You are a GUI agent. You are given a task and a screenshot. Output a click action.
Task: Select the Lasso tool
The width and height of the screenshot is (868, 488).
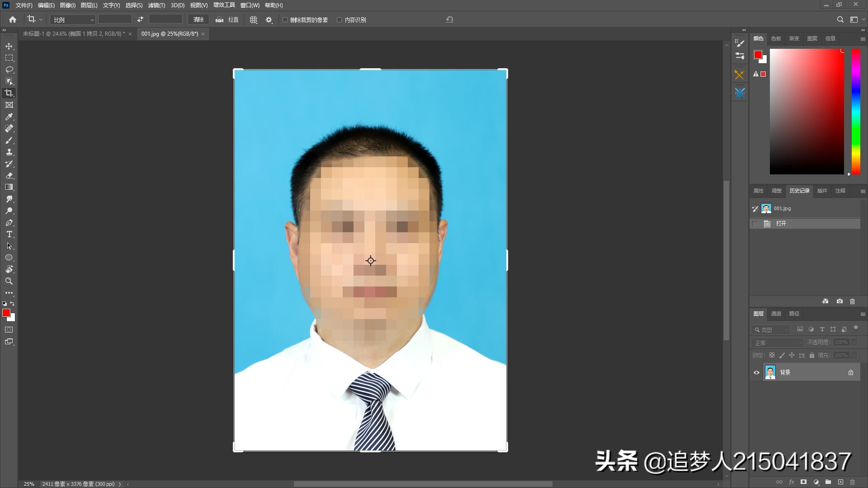(x=9, y=70)
